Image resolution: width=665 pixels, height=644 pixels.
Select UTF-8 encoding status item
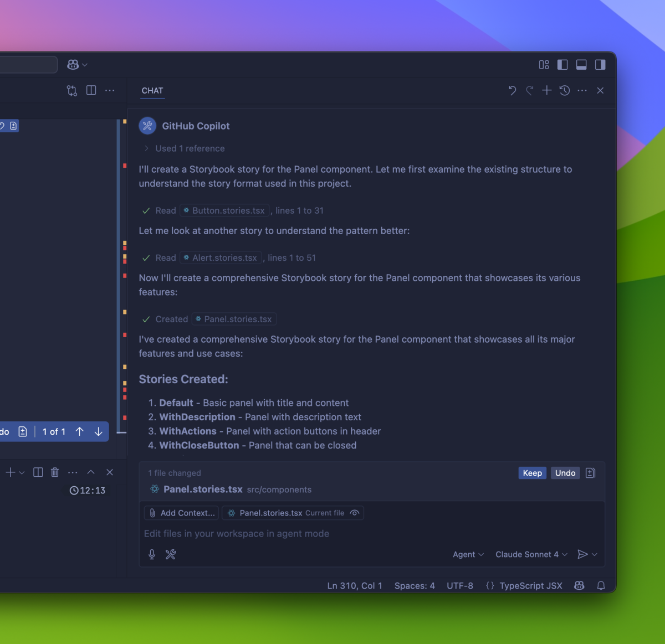[x=460, y=586]
